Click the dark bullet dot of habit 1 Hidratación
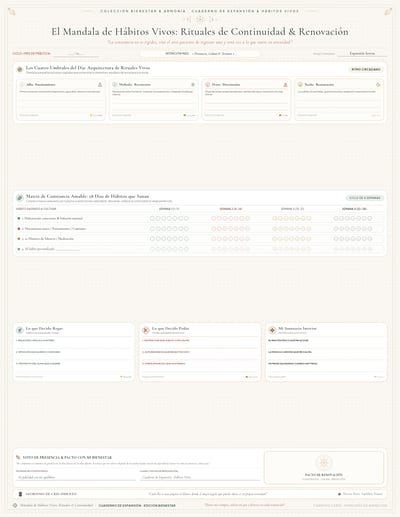Viewport: 400px width, 517px height. click(x=19, y=218)
